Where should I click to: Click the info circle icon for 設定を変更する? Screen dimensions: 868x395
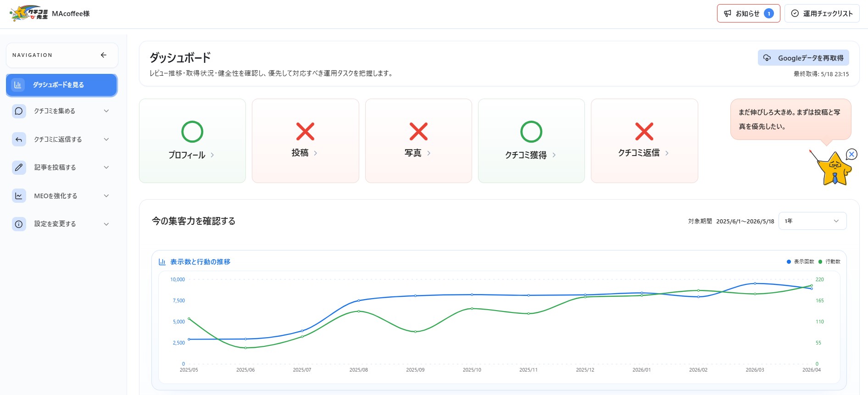pos(19,224)
